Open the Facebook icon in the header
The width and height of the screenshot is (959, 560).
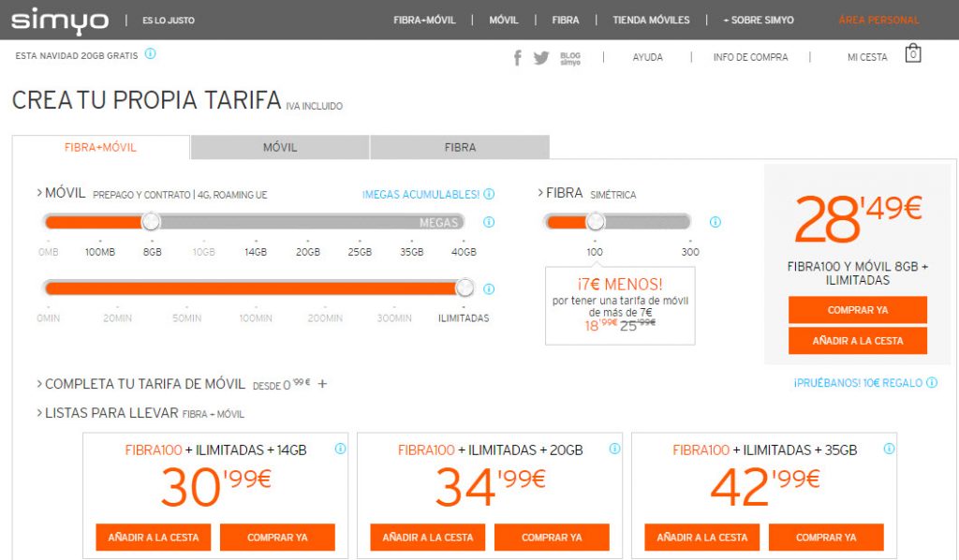[x=516, y=57]
